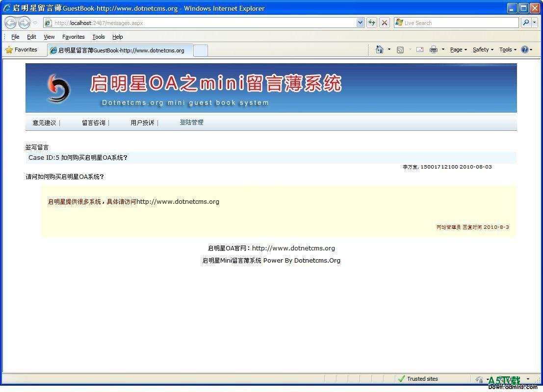Open a new blank tab

[x=201, y=50]
